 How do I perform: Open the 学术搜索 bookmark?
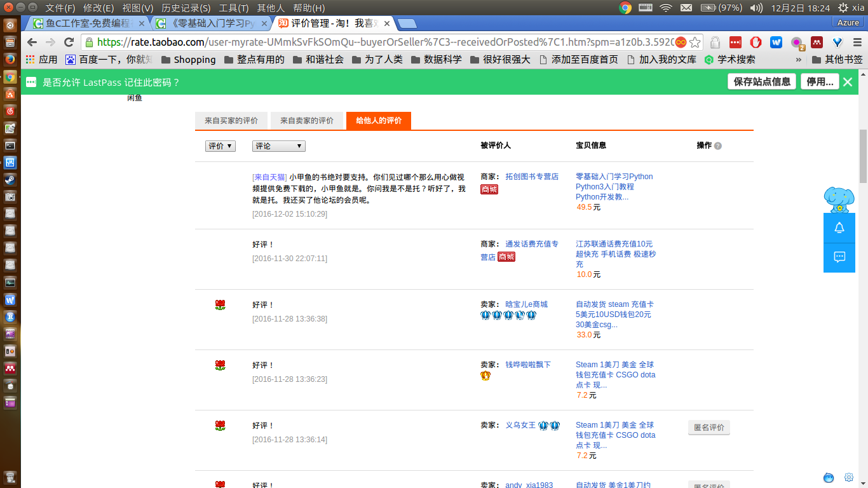pos(729,59)
